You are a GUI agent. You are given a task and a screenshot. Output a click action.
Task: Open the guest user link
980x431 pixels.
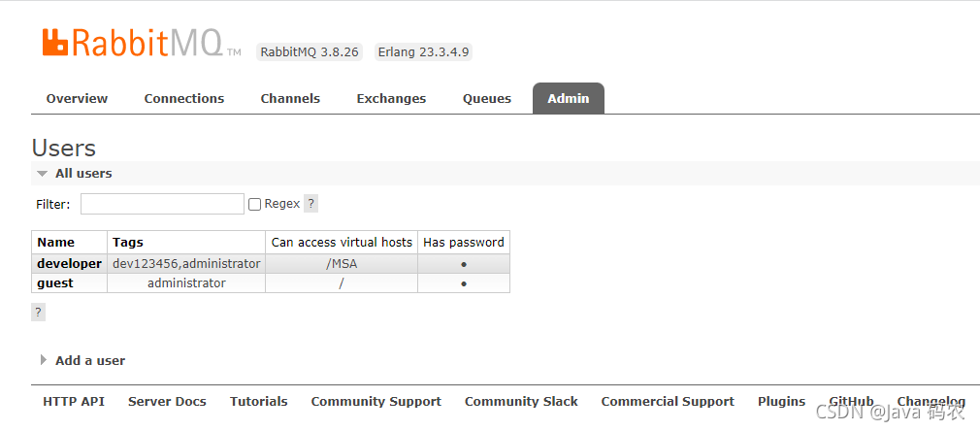click(55, 283)
